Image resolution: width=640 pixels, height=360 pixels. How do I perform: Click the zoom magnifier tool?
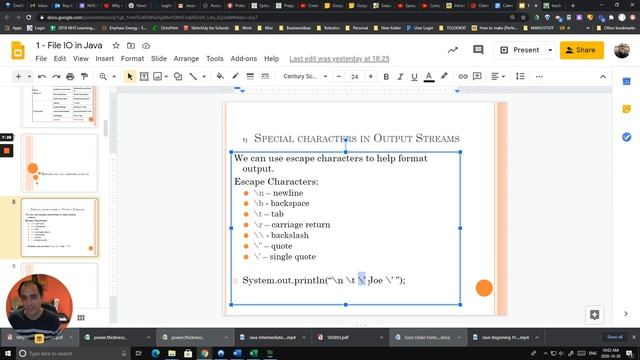click(x=103, y=76)
